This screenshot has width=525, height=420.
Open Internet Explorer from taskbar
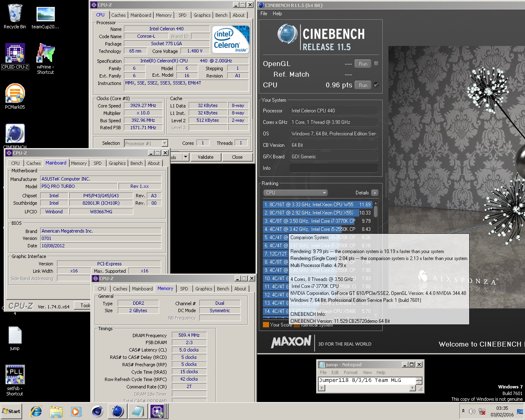point(36,411)
